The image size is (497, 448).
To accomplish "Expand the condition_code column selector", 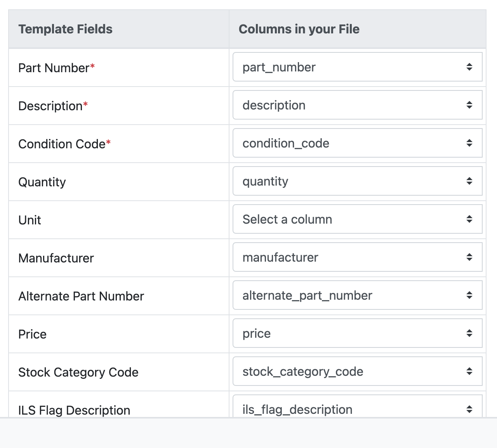I will point(357,143).
